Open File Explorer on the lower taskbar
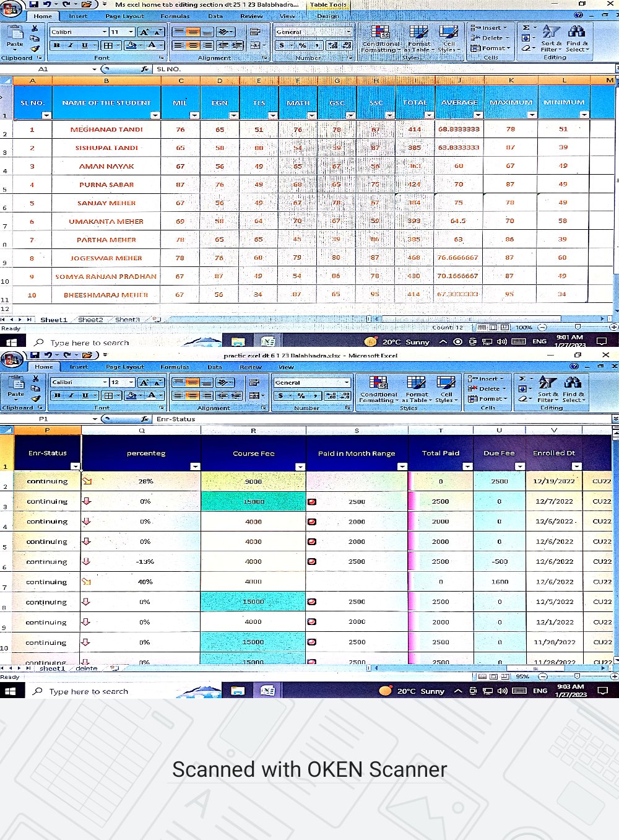 point(238,691)
